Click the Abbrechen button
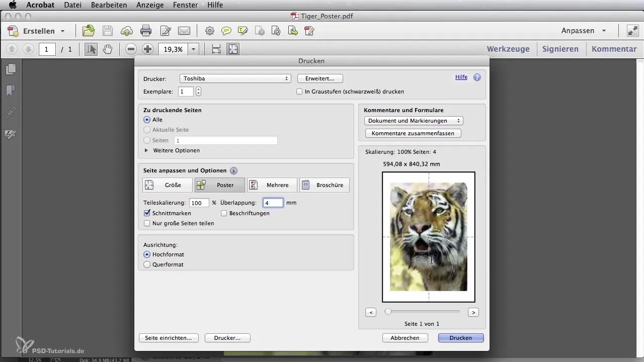Viewport: 644px width, 362px height. click(405, 338)
